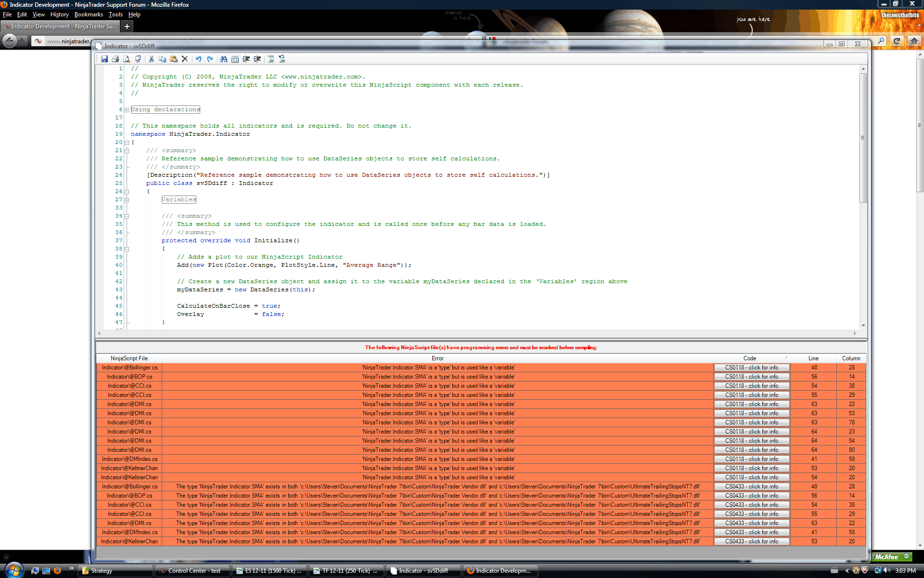Open the Tools menu in Firefox
The height and width of the screenshot is (578, 924).
[x=115, y=14]
